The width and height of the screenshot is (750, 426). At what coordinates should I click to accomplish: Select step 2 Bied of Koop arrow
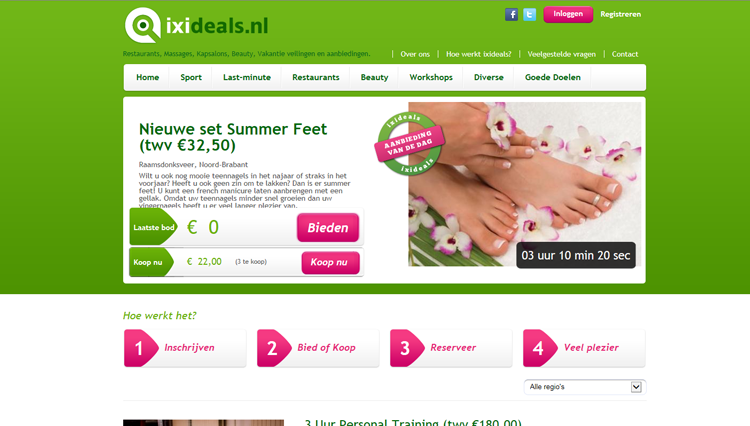(x=274, y=348)
